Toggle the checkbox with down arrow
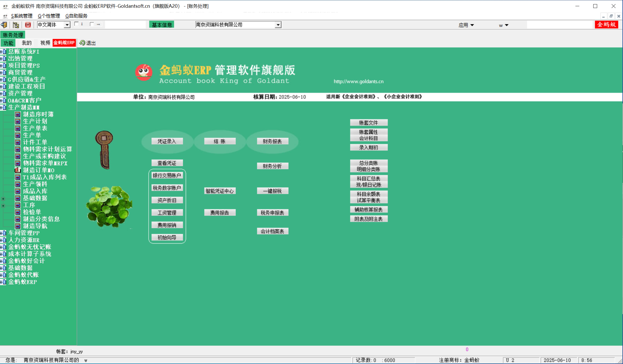Screen dimensions: 623x364 pyautogui.click(x=76, y=24)
